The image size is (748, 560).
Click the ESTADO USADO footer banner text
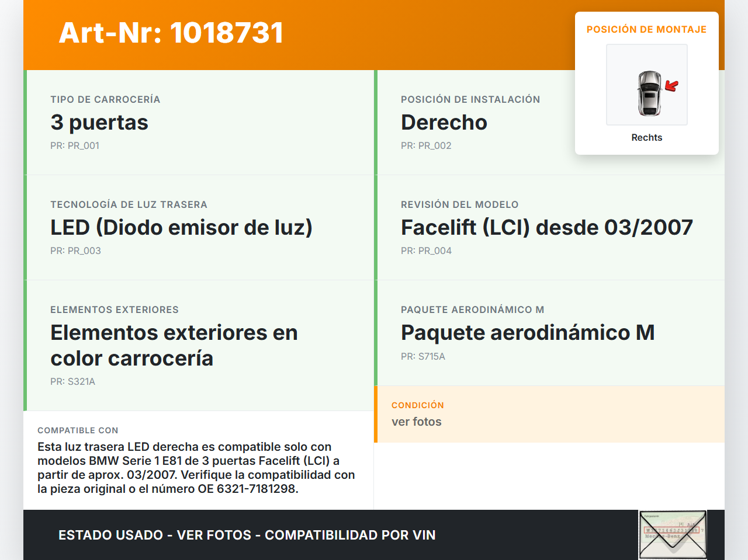[247, 535]
